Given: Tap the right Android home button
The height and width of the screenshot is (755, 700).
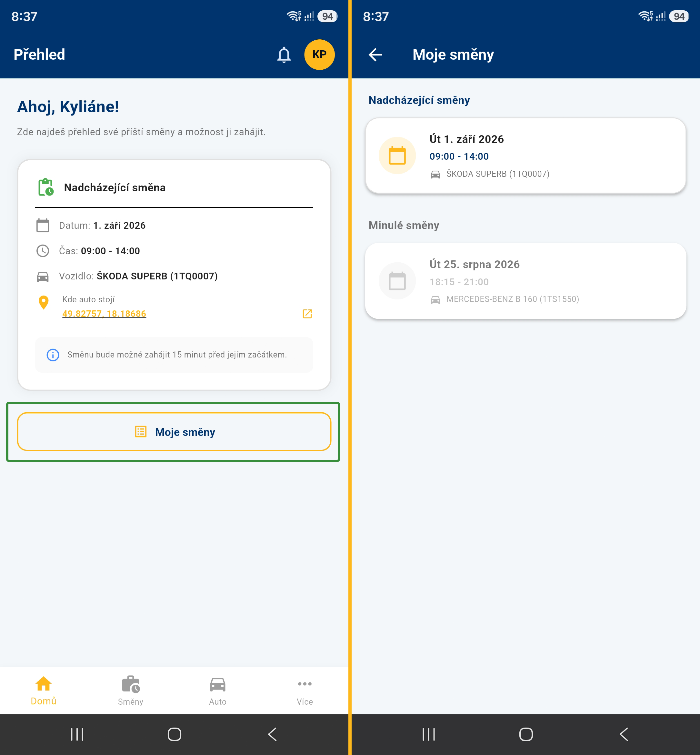Looking at the screenshot, I should tap(526, 734).
